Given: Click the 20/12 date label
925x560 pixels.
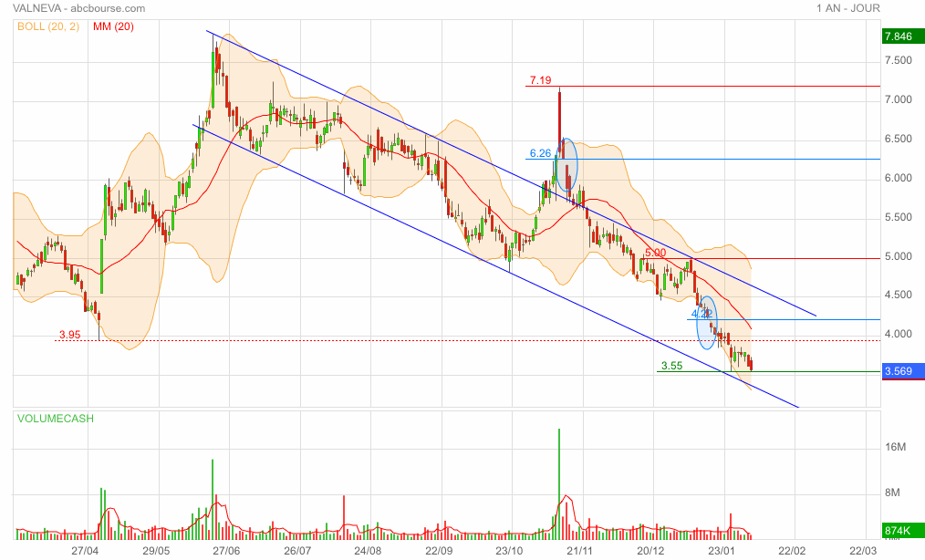Looking at the screenshot, I should coord(650,551).
